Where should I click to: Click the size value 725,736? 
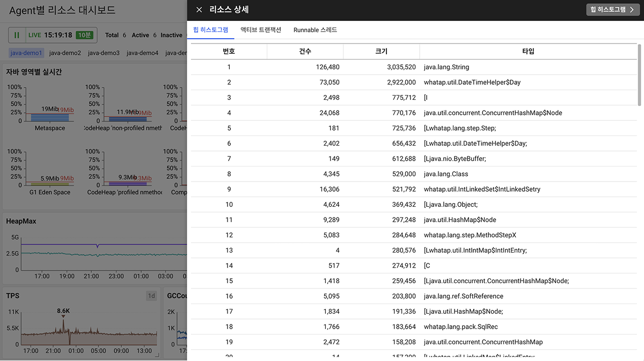(404, 128)
